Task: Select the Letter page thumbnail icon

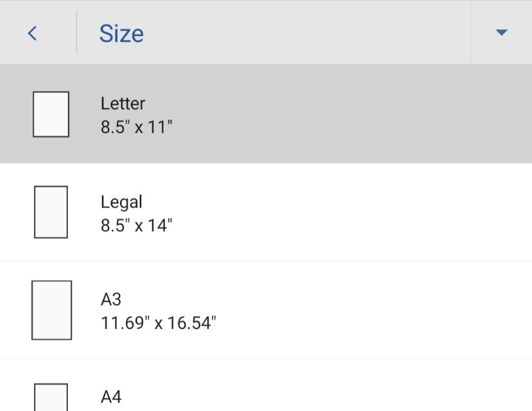Action: coord(51,114)
